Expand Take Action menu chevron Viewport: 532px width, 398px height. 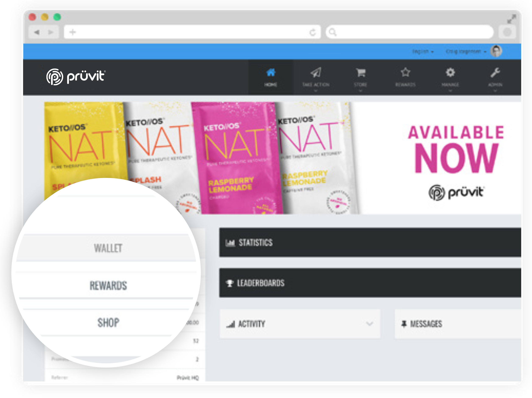coord(316,91)
